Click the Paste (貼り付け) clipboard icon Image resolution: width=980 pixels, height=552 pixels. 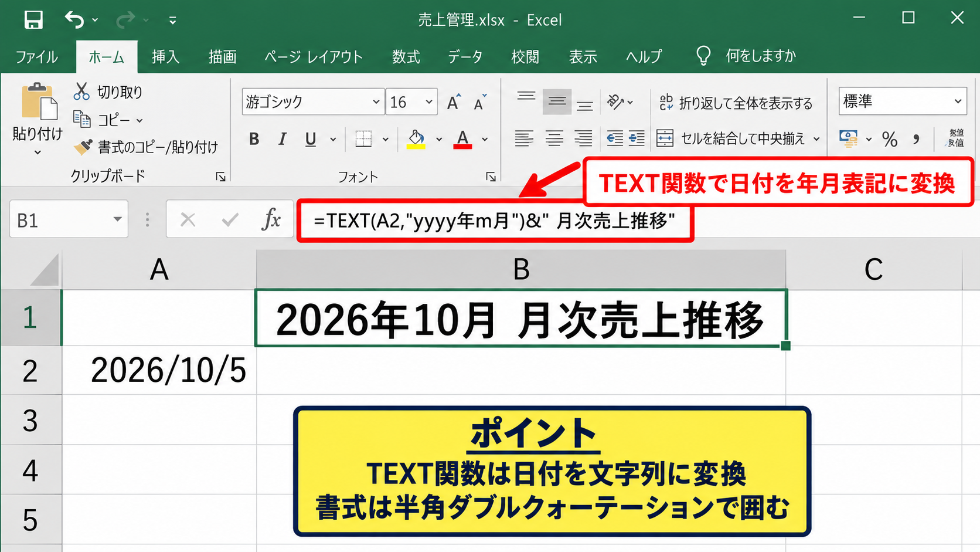[39, 102]
